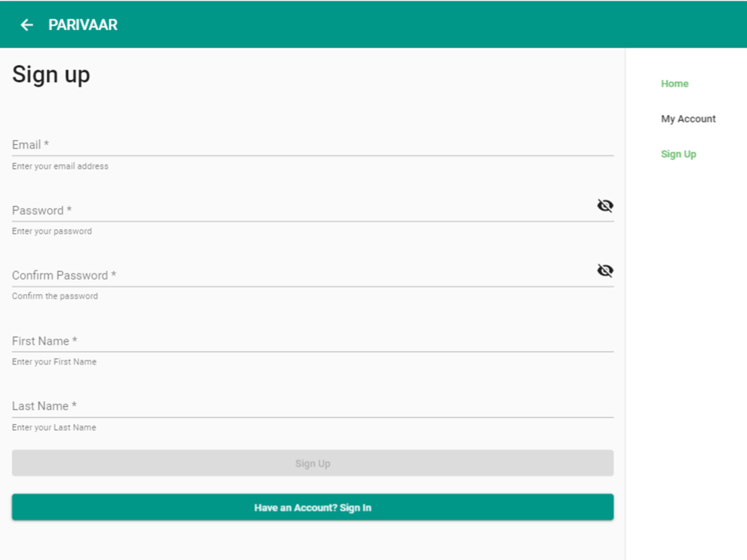Click Have an Account? Sign In button
This screenshot has height=560, width=747.
(x=312, y=507)
